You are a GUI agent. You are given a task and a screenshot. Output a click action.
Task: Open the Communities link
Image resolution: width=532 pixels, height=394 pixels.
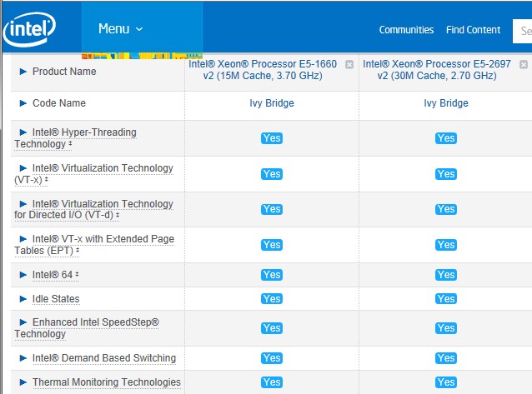click(406, 30)
